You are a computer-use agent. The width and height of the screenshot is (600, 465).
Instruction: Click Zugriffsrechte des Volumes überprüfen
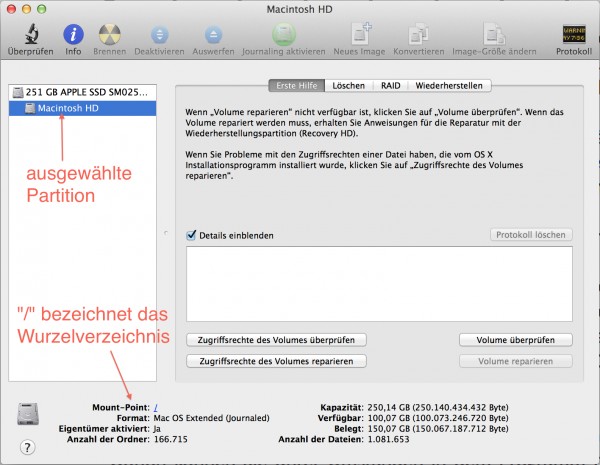tap(276, 340)
